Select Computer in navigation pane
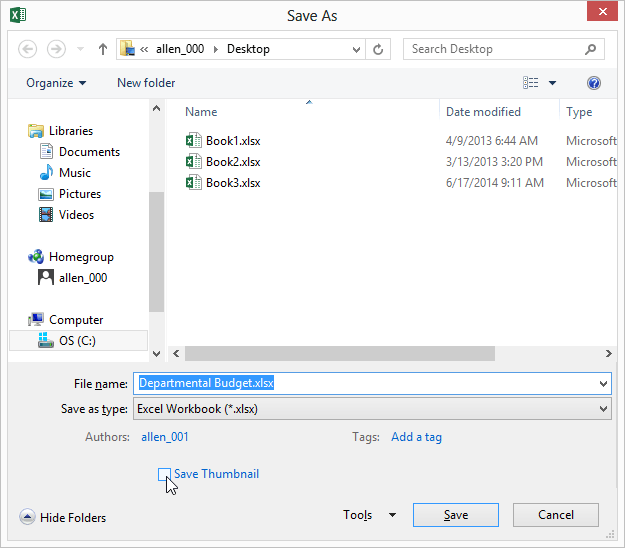Screen dimensions: 625x548 click(76, 320)
